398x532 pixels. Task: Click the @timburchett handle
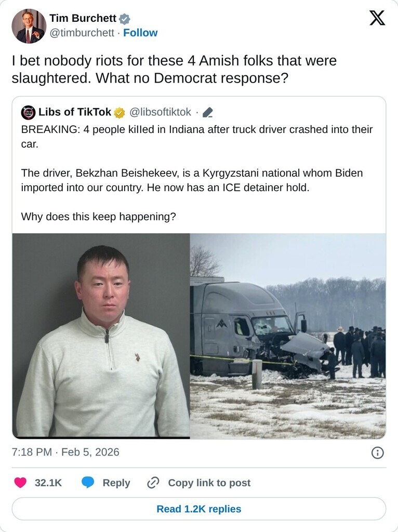pos(82,33)
